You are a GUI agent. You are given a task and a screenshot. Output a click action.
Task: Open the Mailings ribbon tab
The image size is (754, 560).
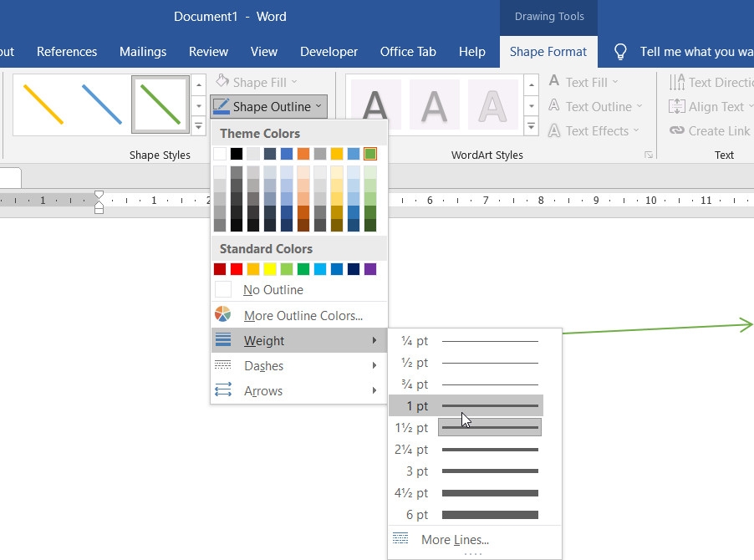click(x=143, y=52)
